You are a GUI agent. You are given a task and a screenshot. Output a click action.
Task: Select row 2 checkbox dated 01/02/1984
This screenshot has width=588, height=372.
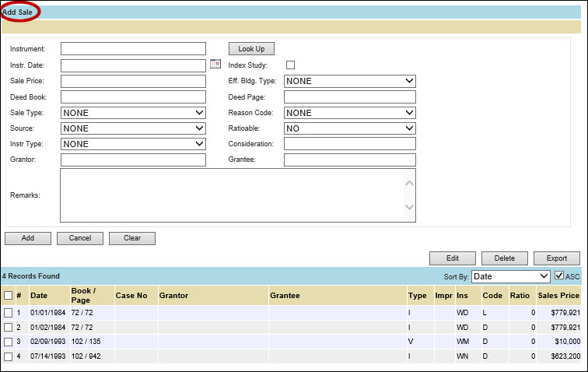tap(8, 328)
